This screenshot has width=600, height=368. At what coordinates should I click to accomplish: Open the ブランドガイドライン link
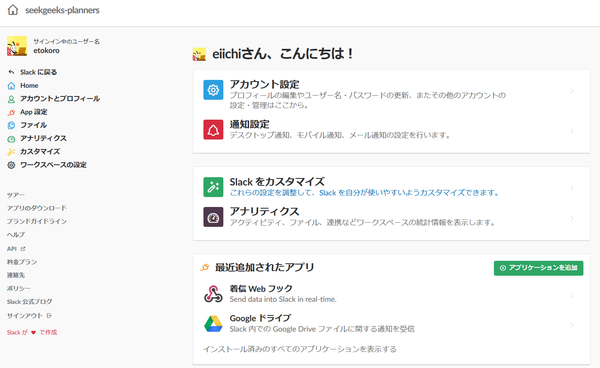(x=37, y=221)
